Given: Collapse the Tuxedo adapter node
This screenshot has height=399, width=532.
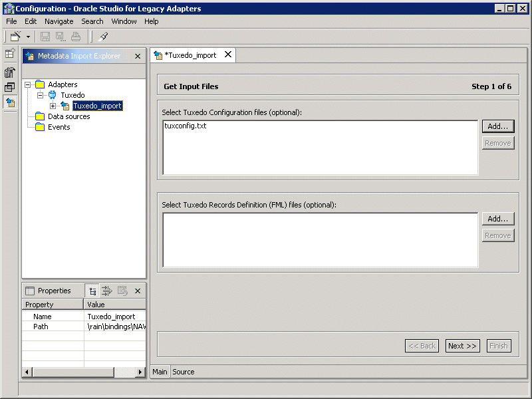Looking at the screenshot, I should [40, 95].
